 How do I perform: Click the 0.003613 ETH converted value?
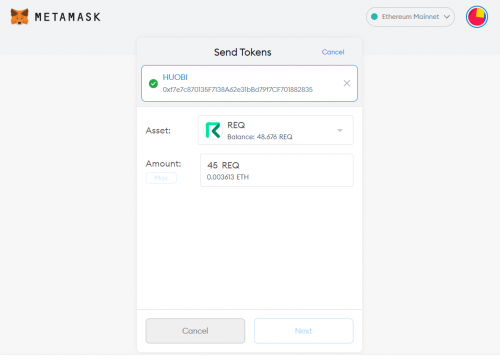tap(228, 177)
